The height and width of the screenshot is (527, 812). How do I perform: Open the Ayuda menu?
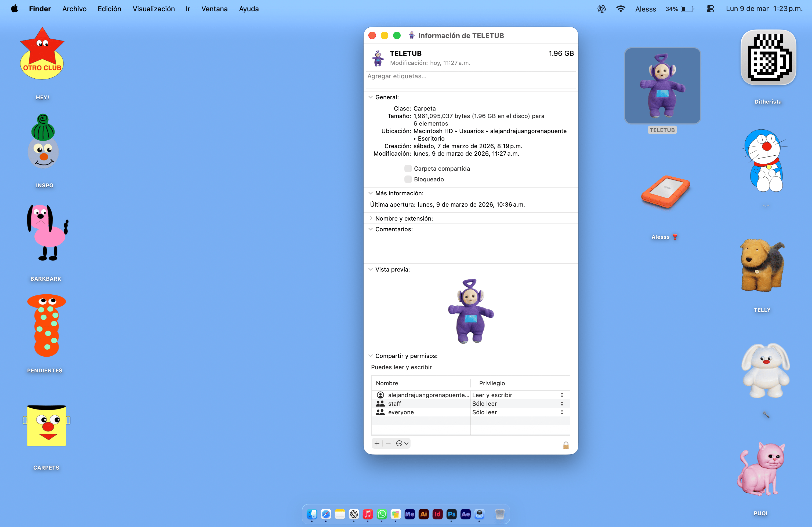(x=249, y=9)
